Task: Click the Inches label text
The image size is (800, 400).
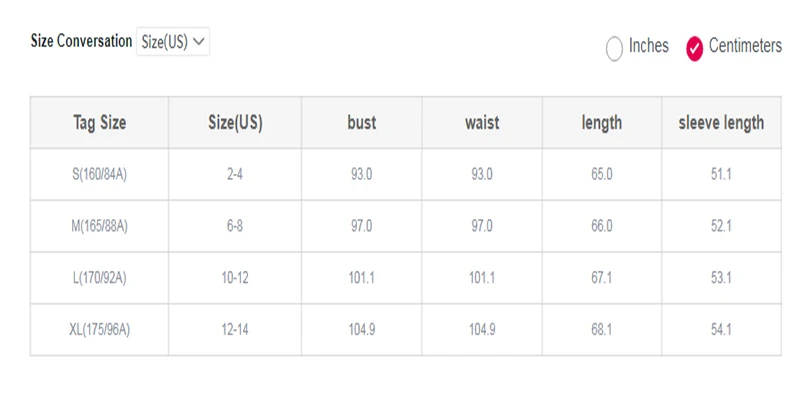Action: pos(648,46)
